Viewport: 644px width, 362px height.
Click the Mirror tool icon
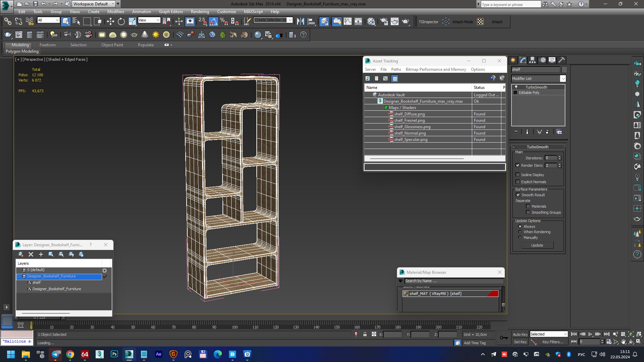tap(300, 22)
